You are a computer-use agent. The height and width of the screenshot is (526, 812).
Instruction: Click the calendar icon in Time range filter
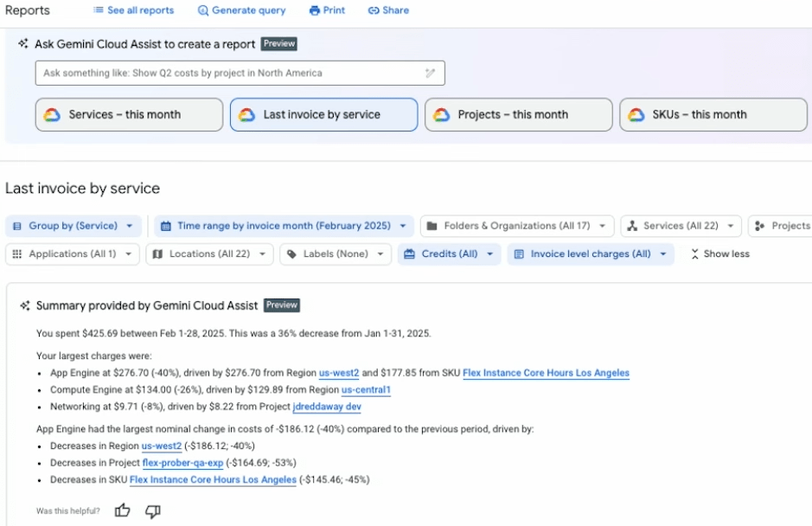coord(166,226)
